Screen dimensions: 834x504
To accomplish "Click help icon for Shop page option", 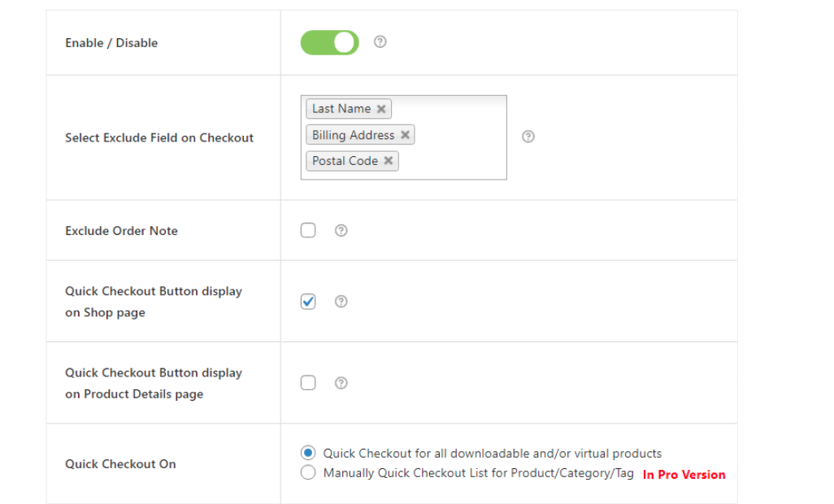I will [x=341, y=302].
